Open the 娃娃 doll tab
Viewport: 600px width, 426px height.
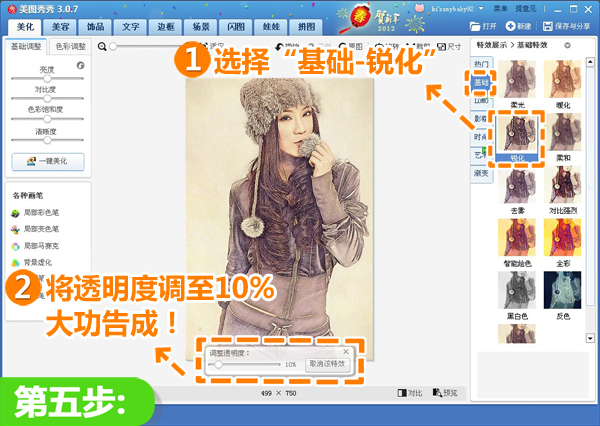click(x=271, y=27)
